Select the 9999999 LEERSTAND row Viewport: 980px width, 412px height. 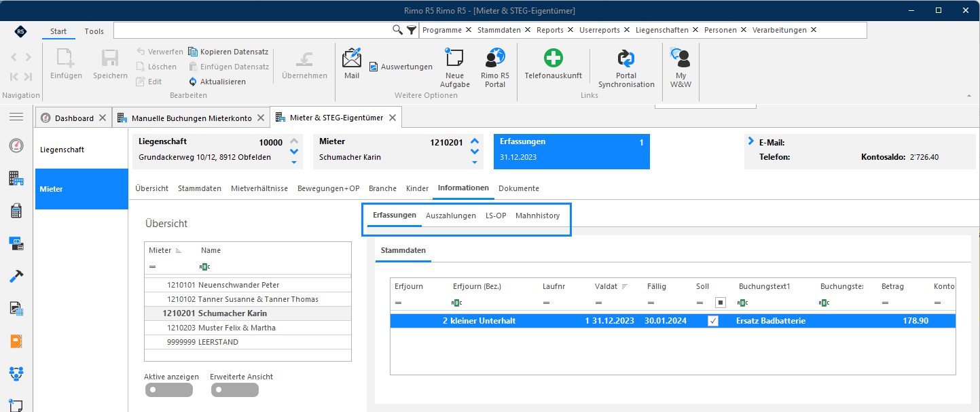coord(248,342)
